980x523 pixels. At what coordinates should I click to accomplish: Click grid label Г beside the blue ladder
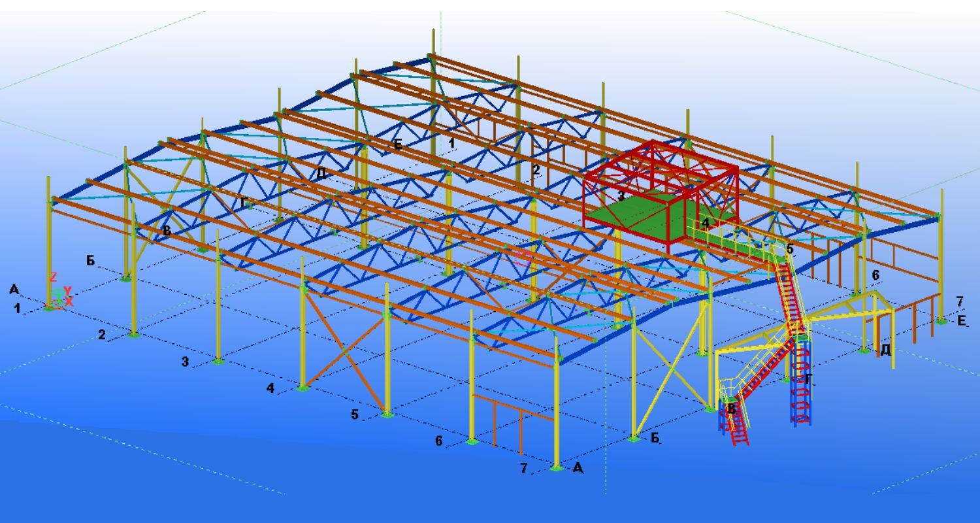click(808, 379)
